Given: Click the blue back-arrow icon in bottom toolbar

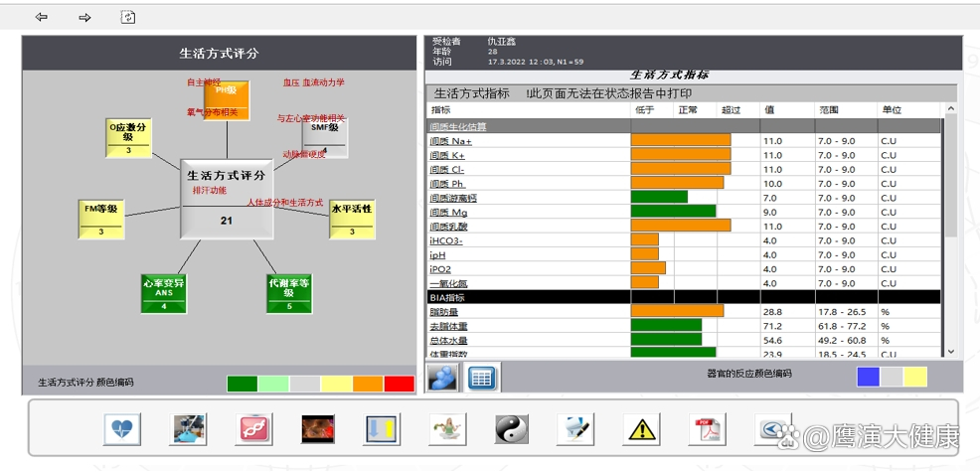Looking at the screenshot, I should click(772, 429).
